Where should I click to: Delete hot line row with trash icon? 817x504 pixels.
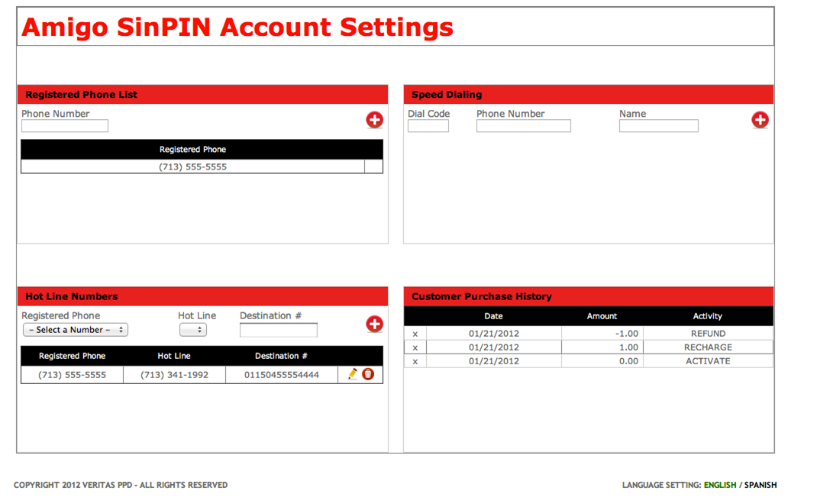tap(368, 373)
